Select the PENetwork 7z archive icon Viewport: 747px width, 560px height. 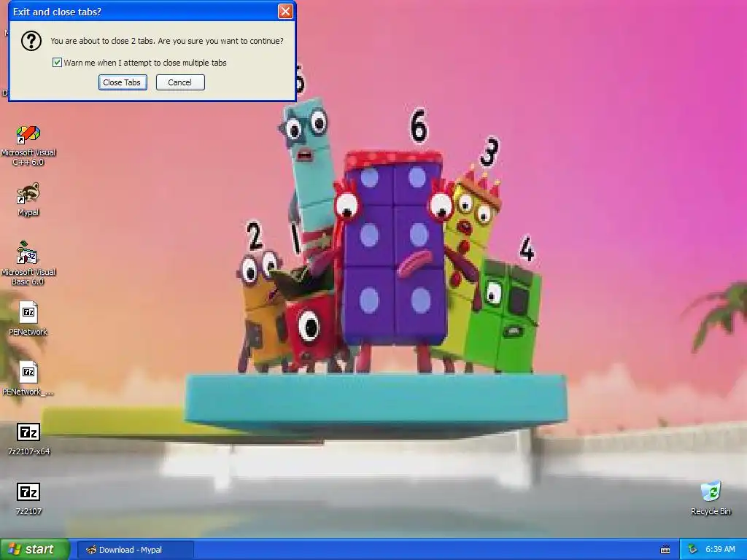[x=28, y=318]
